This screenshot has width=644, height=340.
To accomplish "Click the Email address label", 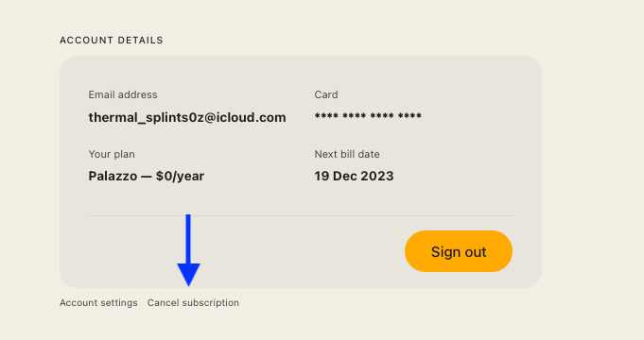I will click(x=123, y=94).
